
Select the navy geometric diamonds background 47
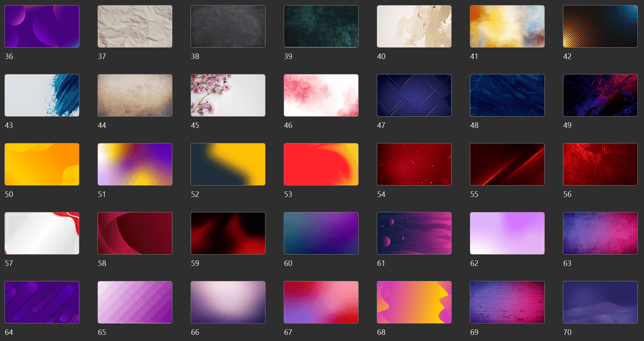[414, 95]
